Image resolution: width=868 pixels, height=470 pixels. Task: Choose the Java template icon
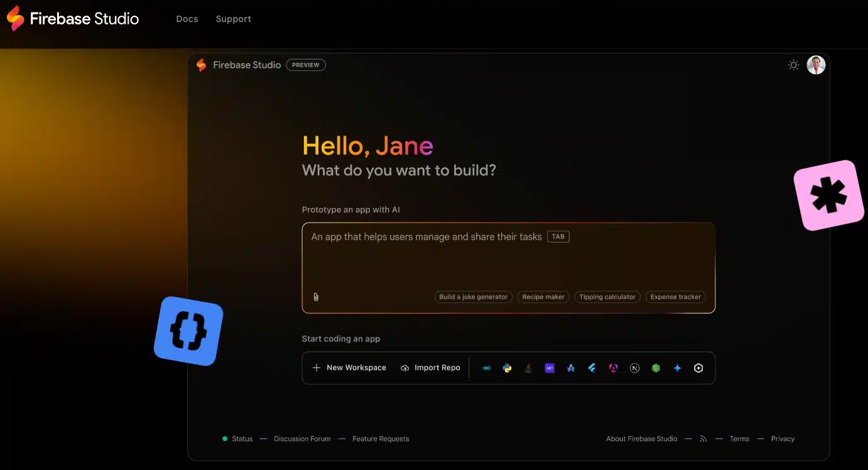[x=528, y=368]
